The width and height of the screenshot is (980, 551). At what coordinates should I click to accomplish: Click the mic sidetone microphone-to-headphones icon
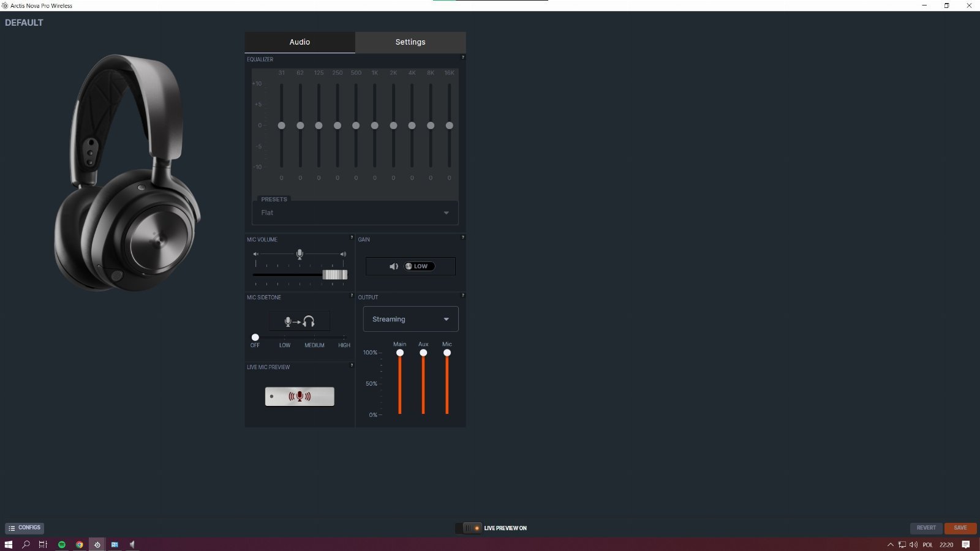tap(300, 321)
